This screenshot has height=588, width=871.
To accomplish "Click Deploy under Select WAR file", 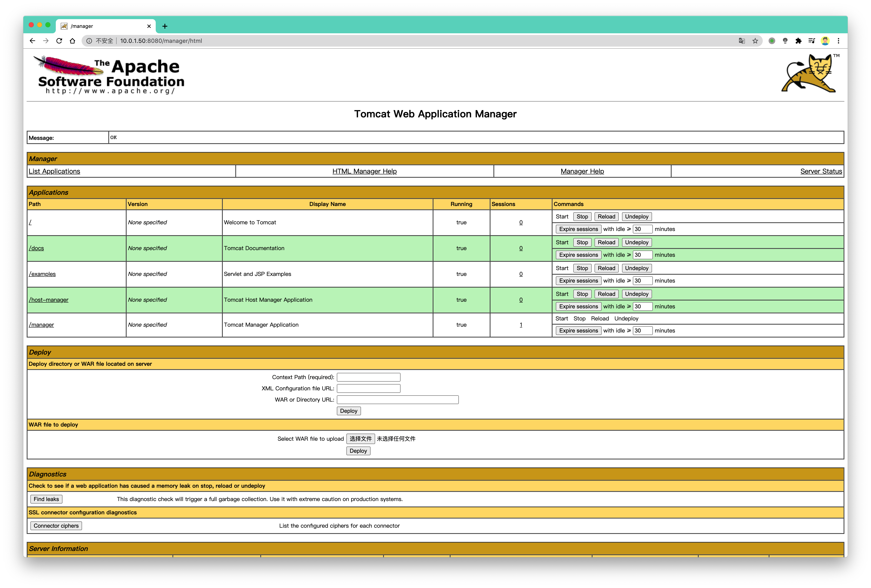I will [358, 451].
